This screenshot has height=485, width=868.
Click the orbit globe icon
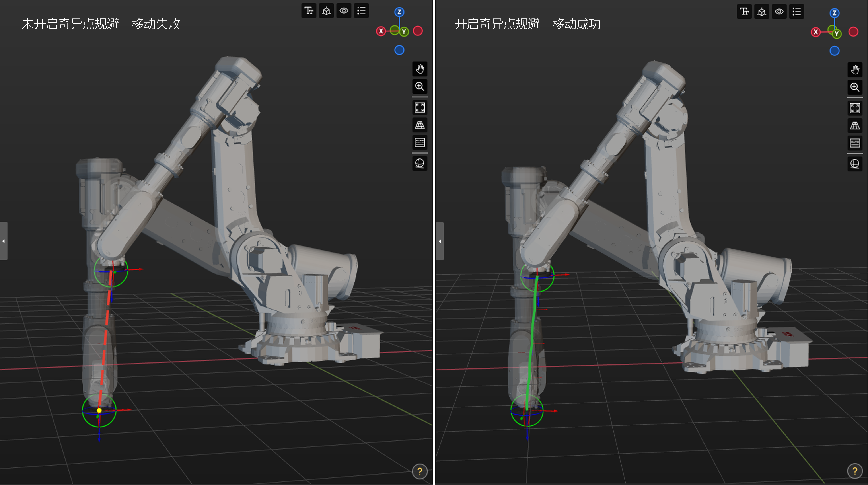420,163
